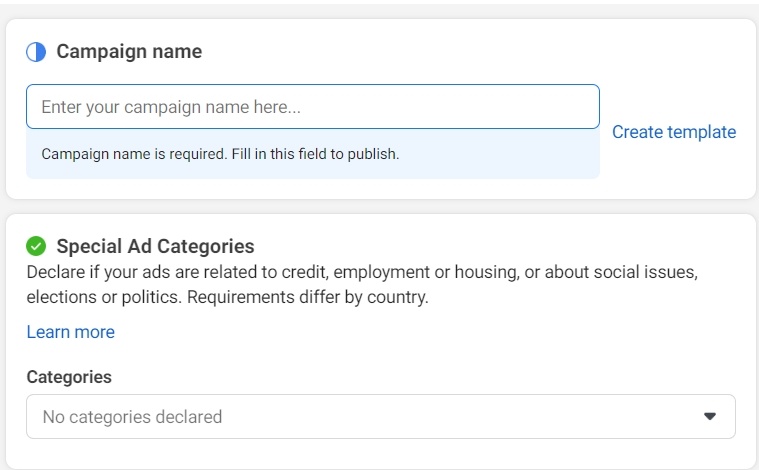This screenshot has width=759, height=470.
Task: Click the green checkmark status icon
Action: click(36, 246)
